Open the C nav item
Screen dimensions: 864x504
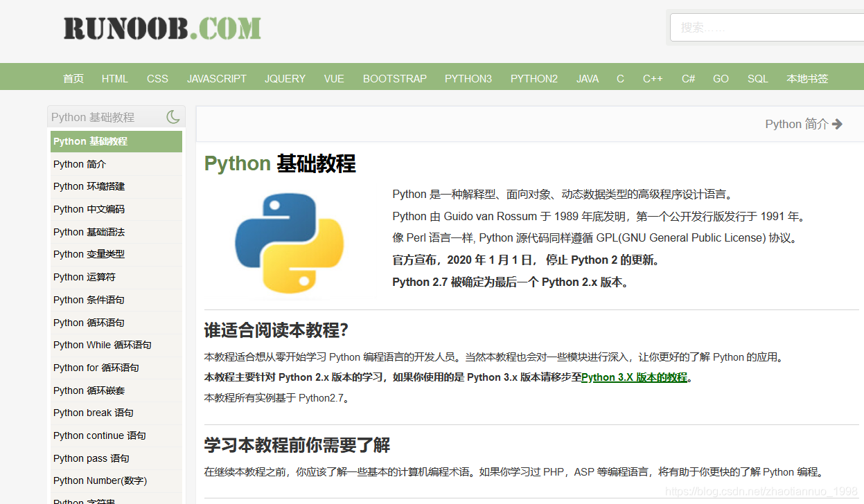(x=620, y=78)
